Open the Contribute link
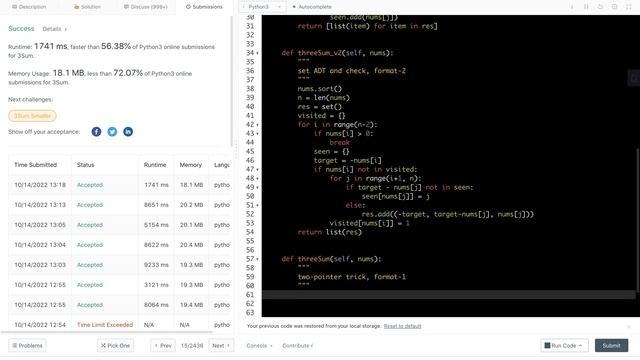Screen dimensions: 640x360 (298, 346)
